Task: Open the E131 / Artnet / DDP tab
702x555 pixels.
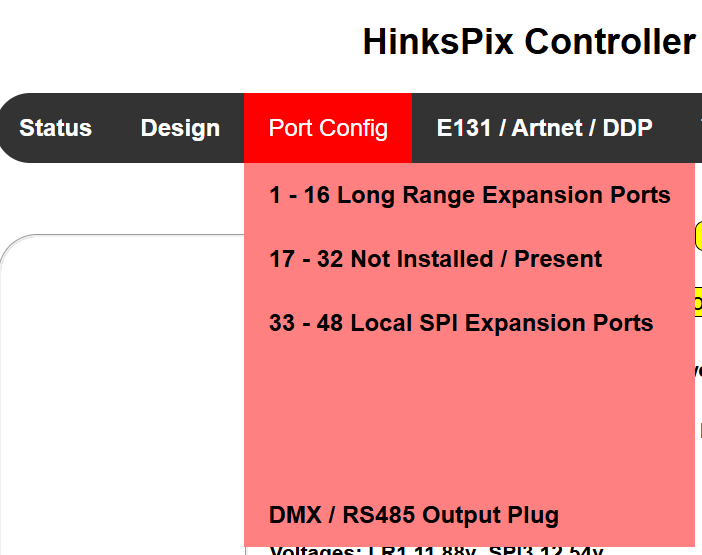Action: [544, 128]
